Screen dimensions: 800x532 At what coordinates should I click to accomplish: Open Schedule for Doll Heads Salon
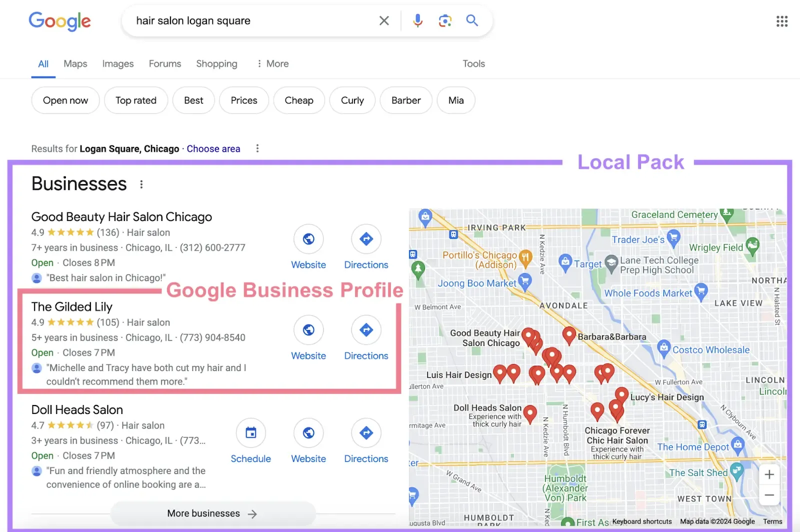click(x=250, y=433)
